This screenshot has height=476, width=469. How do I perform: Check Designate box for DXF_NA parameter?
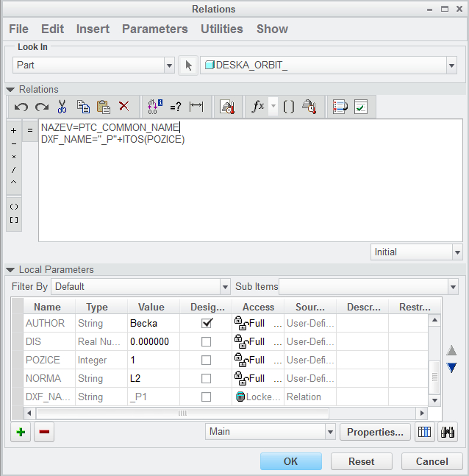[207, 397]
